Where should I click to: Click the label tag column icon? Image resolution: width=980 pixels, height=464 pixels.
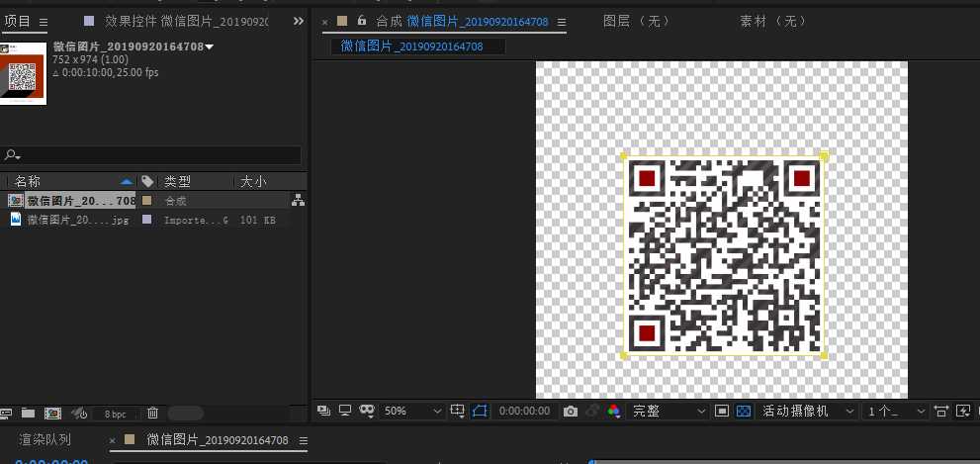147,182
